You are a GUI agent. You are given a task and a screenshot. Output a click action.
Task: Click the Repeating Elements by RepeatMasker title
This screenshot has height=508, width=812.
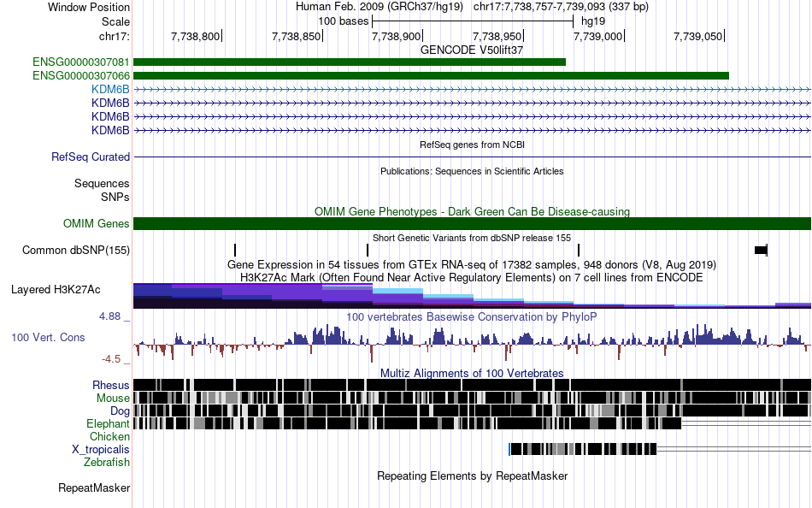pos(473,476)
